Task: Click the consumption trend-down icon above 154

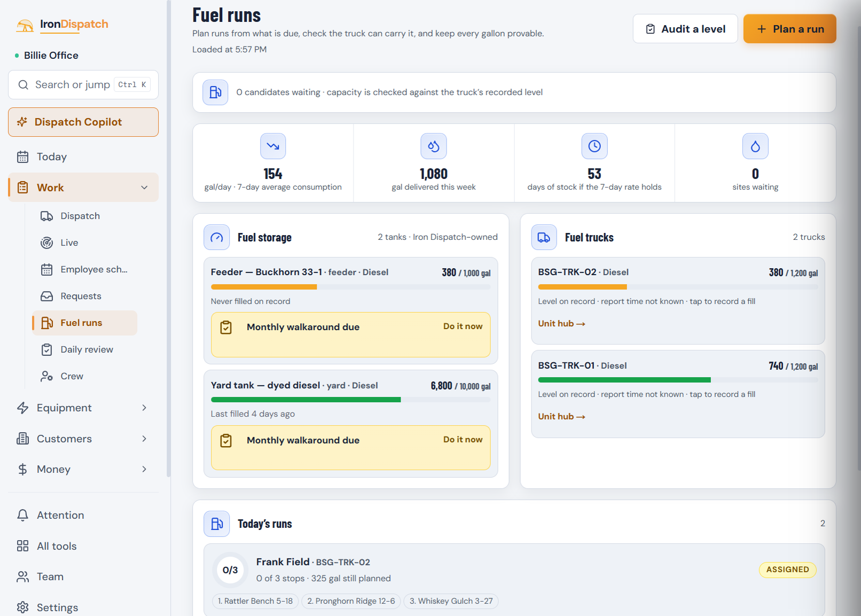Action: (x=273, y=146)
